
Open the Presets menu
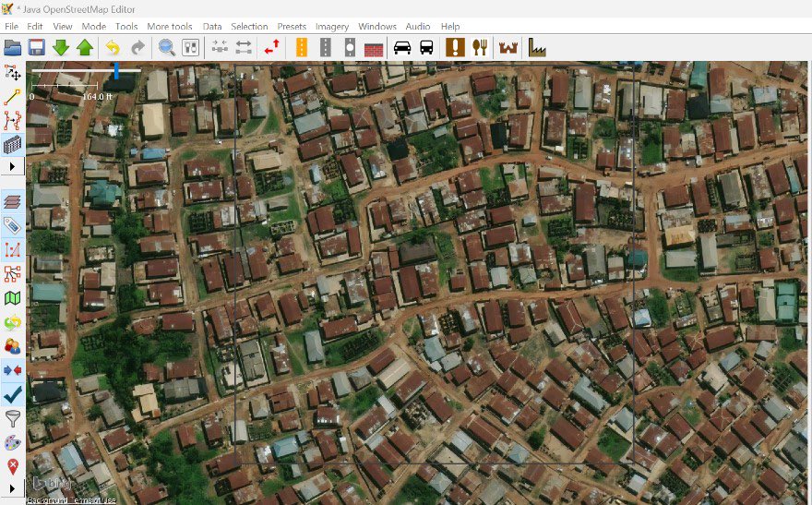pos(292,27)
